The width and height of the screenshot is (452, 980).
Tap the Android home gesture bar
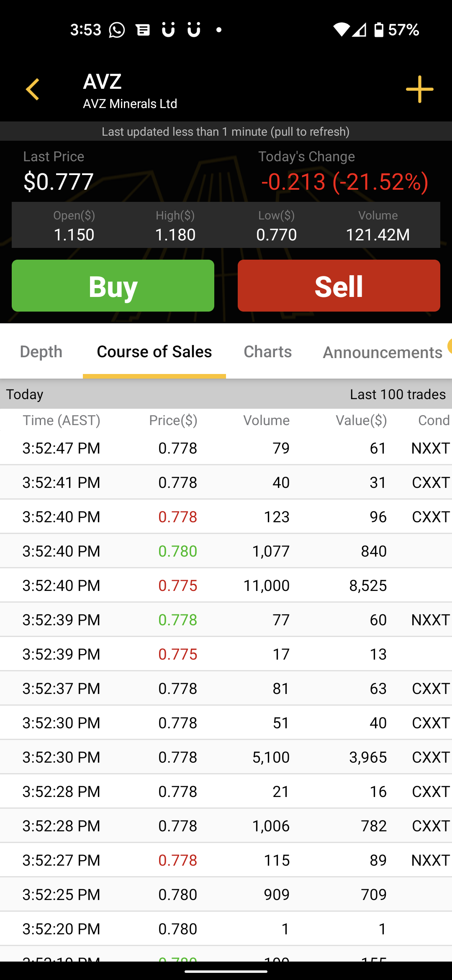(x=226, y=971)
